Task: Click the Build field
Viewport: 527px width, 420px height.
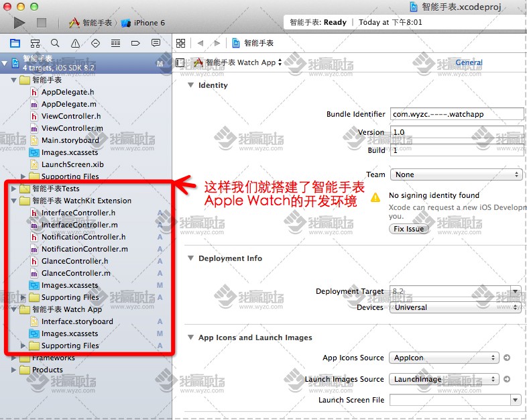Action: coord(457,150)
